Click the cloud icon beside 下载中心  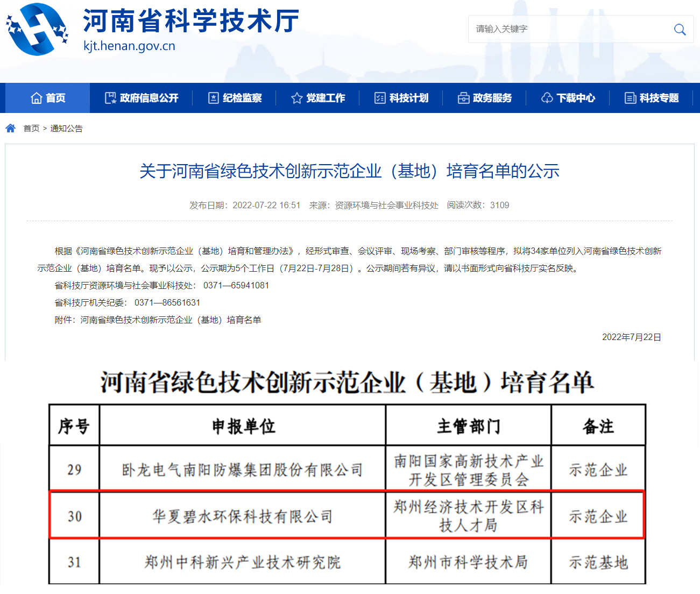pyautogui.click(x=547, y=98)
